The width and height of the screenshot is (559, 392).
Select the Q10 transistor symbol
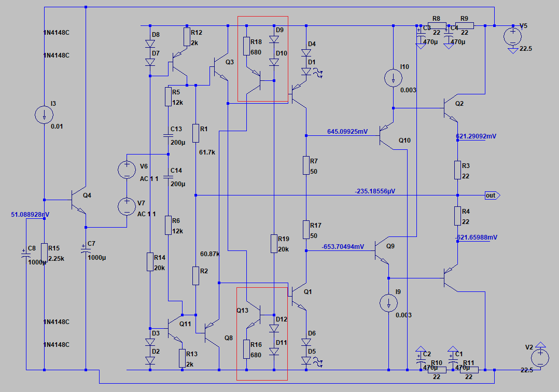[x=386, y=136]
